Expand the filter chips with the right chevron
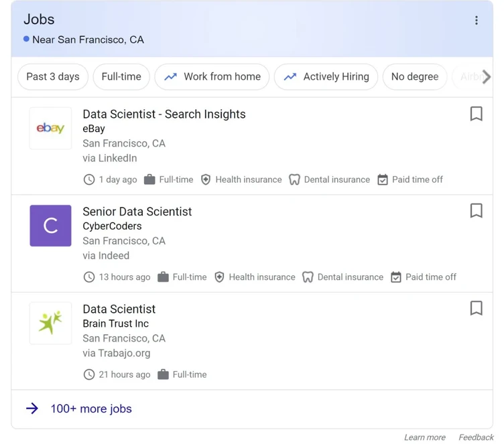This screenshot has height=444, width=504. point(487,77)
